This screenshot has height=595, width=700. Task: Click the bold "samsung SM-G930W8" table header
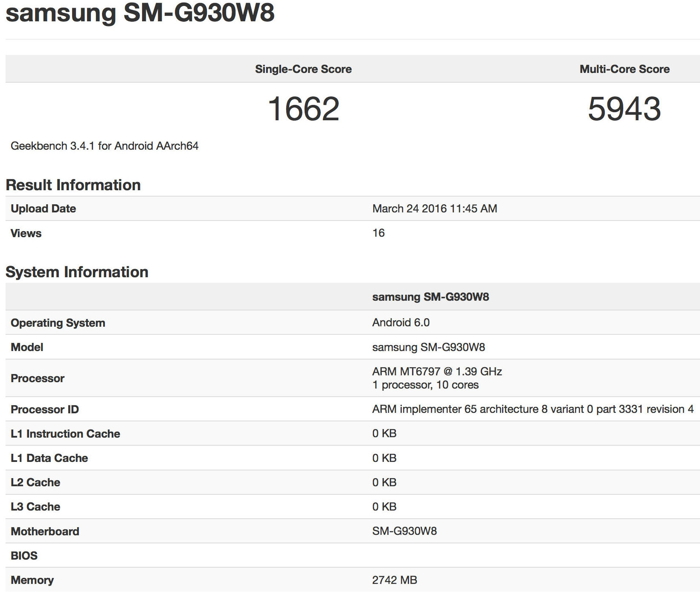pos(430,297)
